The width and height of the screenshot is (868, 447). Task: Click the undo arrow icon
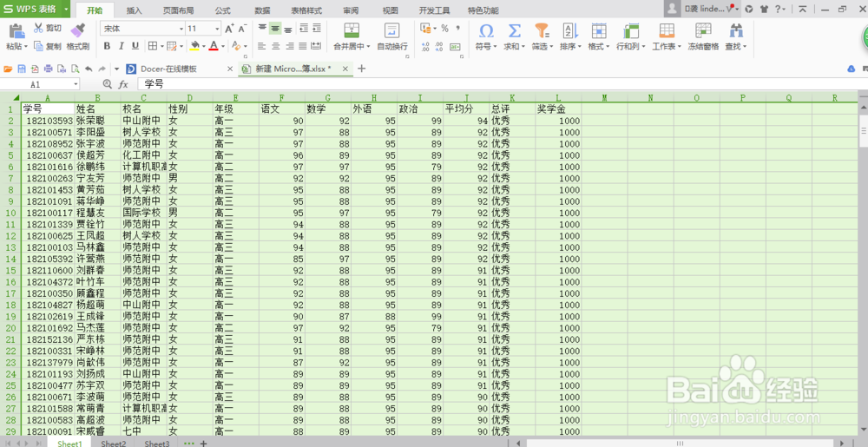pyautogui.click(x=89, y=69)
